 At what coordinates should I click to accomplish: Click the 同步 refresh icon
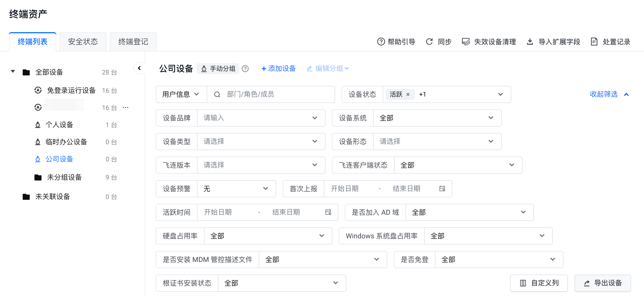pyautogui.click(x=429, y=42)
